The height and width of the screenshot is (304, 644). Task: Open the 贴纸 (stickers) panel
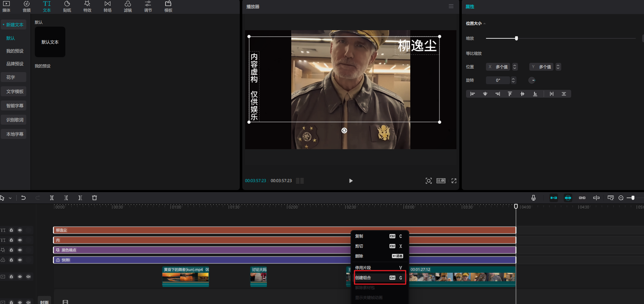[x=67, y=6]
